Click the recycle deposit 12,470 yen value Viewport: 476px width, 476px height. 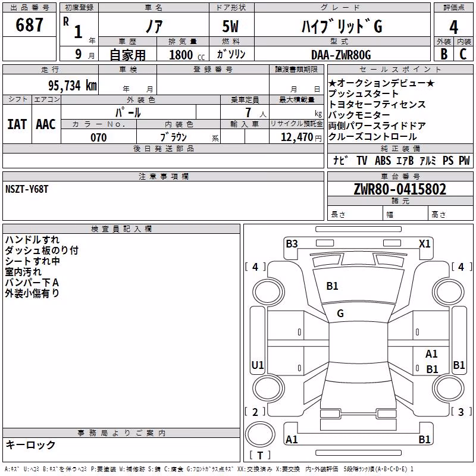pos(301,137)
